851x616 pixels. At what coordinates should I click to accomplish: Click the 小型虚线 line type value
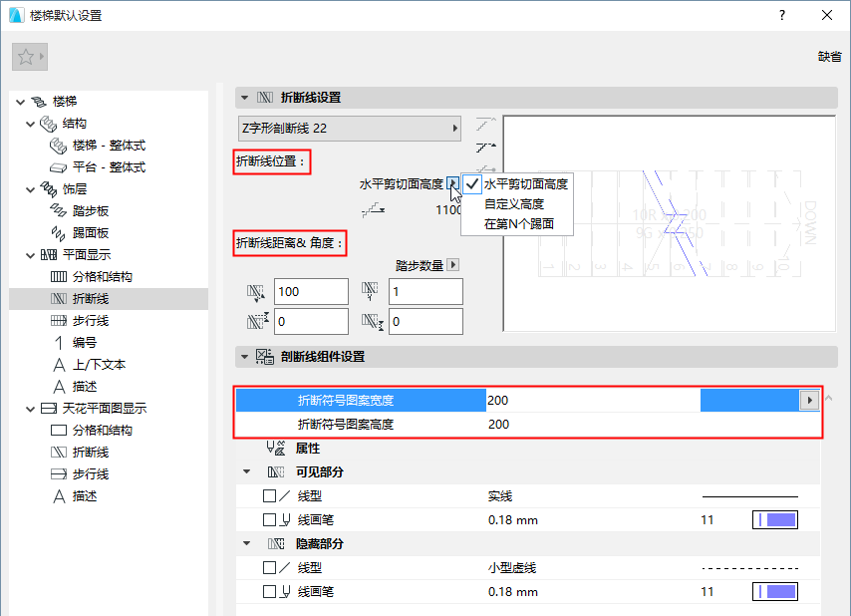tap(512, 568)
